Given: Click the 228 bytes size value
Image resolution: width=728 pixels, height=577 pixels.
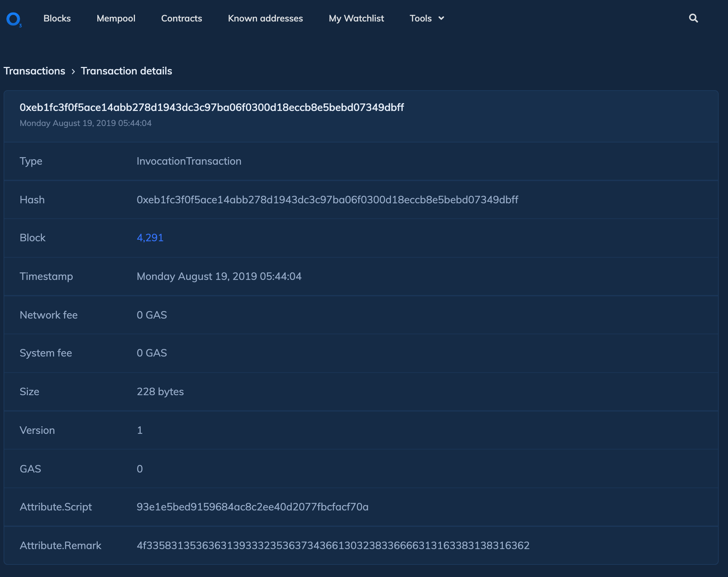Looking at the screenshot, I should pyautogui.click(x=160, y=392).
